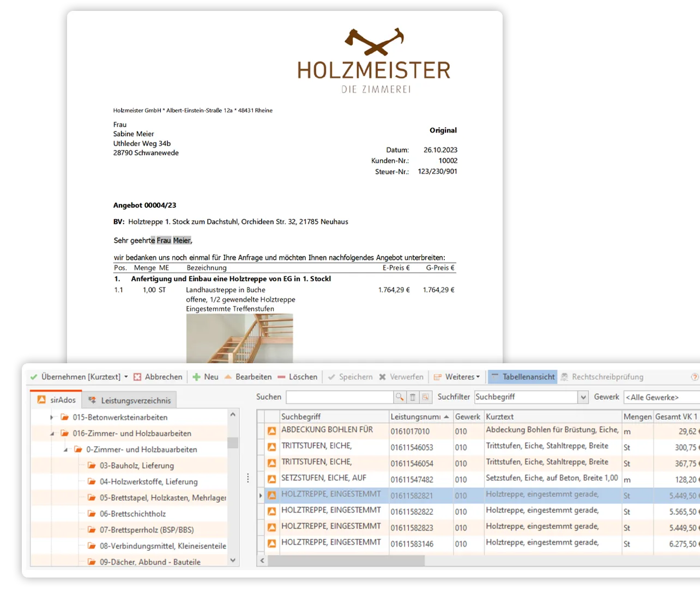Viewport: 700px width, 589px height.
Task: Click the magnifier search icon
Action: (400, 397)
